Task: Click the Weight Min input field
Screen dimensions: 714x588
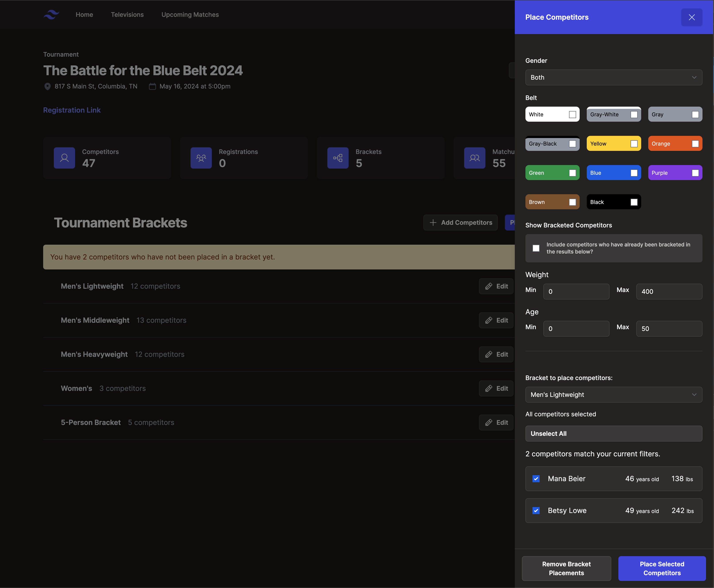Action: pyautogui.click(x=576, y=292)
